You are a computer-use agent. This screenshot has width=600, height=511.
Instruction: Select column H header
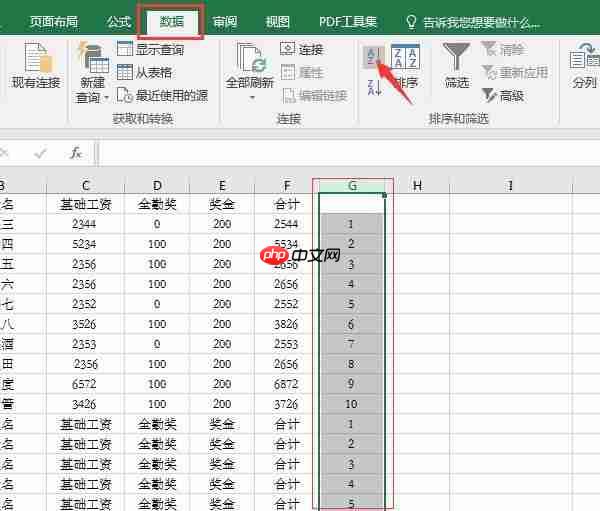(x=417, y=186)
